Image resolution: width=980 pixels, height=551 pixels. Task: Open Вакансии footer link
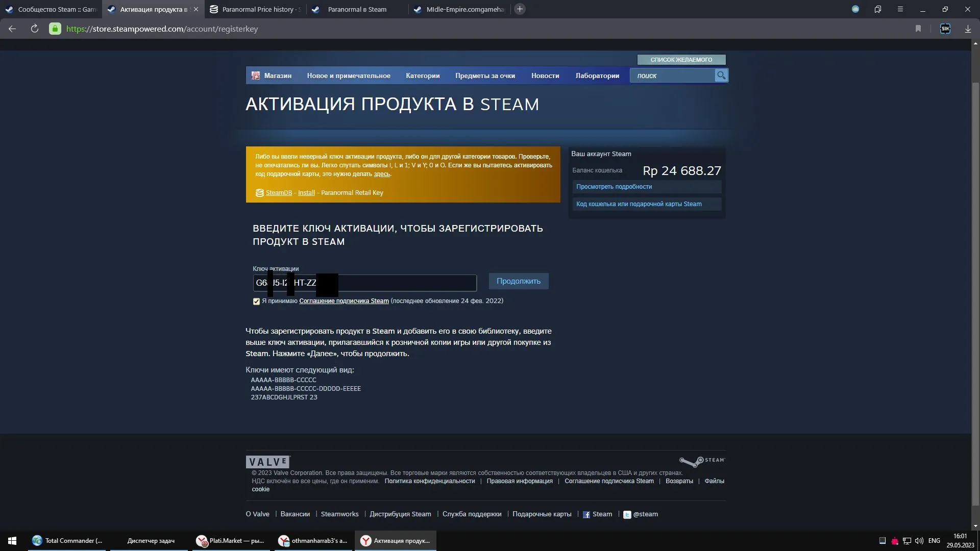[x=295, y=514]
